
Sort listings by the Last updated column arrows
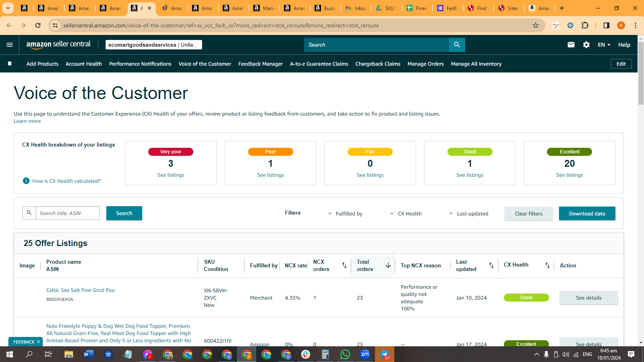point(491,265)
